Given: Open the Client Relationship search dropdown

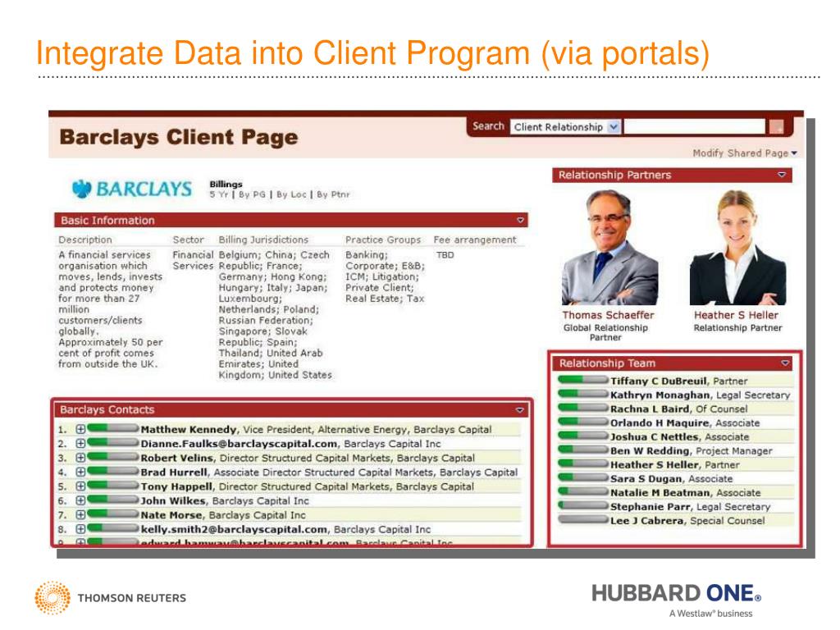Looking at the screenshot, I should 614,127.
